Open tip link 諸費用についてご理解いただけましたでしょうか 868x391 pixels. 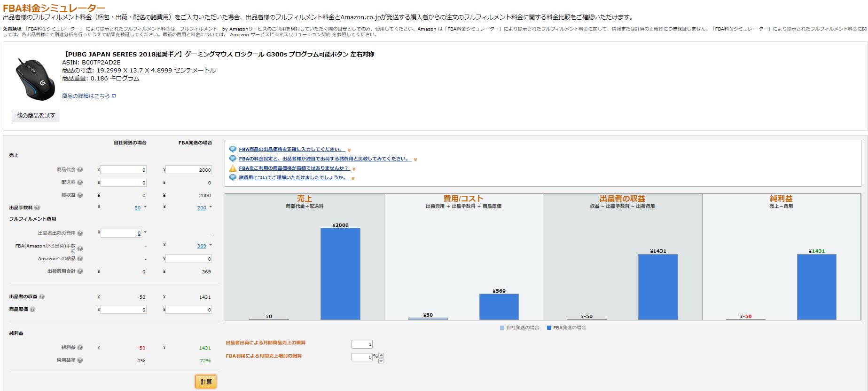click(294, 178)
